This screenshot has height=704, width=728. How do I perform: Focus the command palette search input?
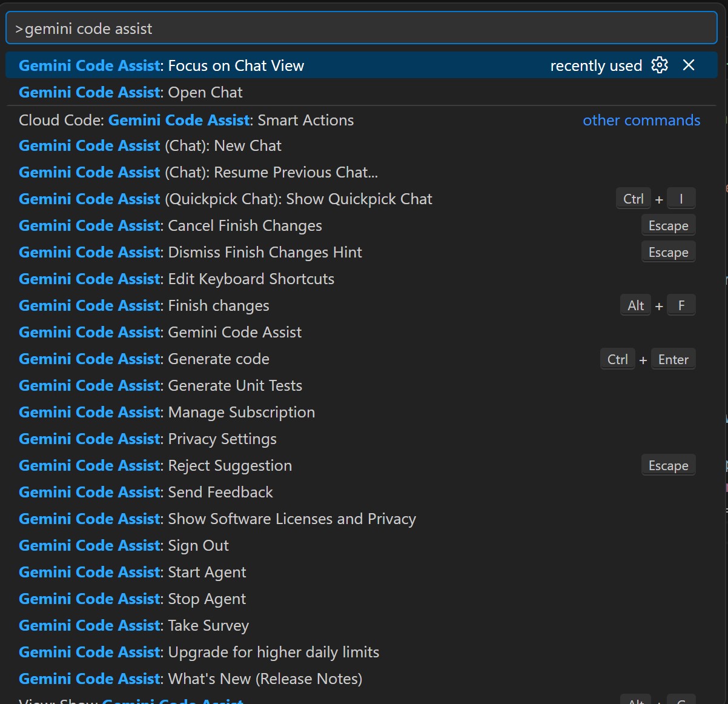[x=362, y=28]
